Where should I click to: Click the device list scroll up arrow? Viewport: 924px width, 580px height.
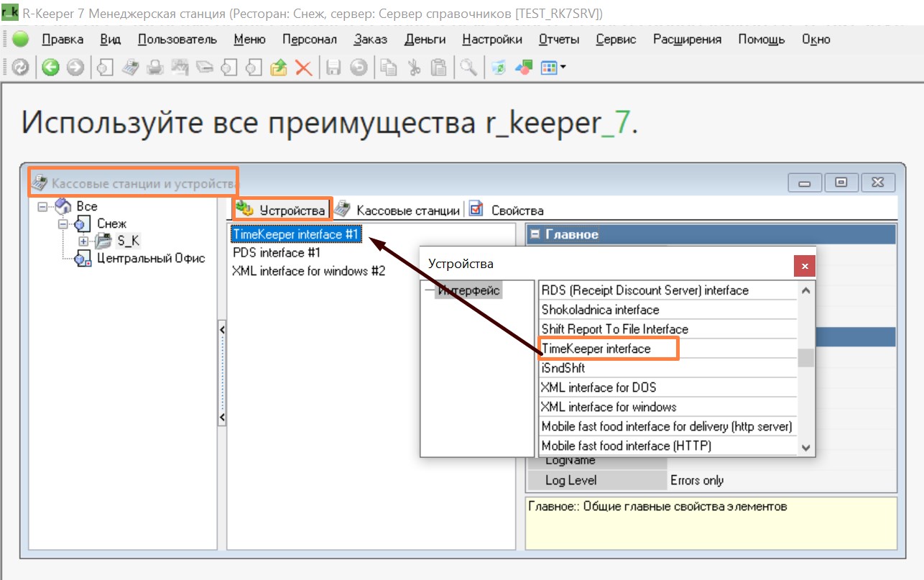click(806, 290)
